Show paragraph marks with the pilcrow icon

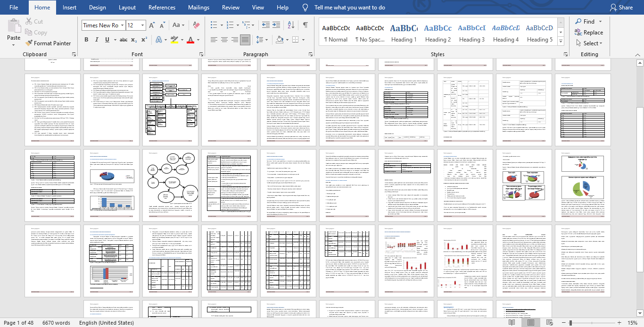click(305, 25)
